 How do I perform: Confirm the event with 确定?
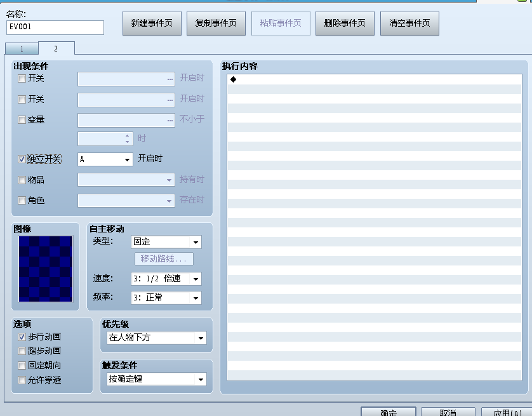click(389, 412)
